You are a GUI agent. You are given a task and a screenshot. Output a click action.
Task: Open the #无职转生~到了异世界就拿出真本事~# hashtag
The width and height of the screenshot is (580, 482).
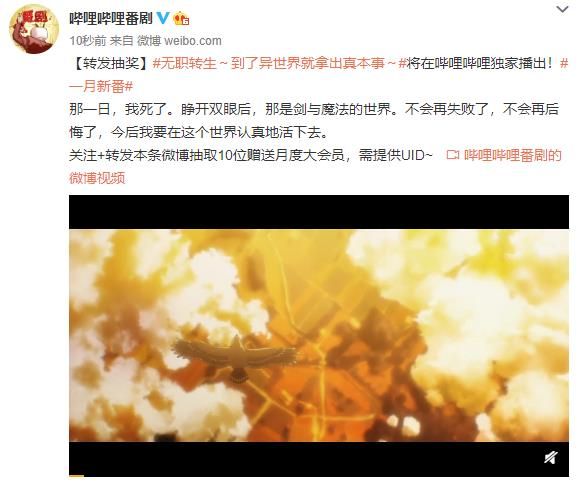pyautogui.click(x=279, y=64)
